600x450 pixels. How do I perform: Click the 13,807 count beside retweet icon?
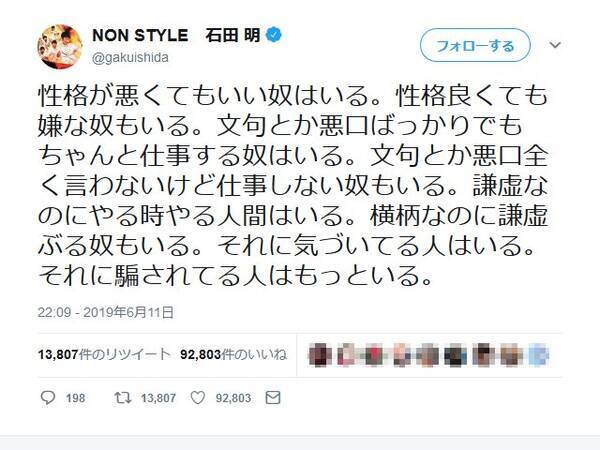pyautogui.click(x=158, y=398)
